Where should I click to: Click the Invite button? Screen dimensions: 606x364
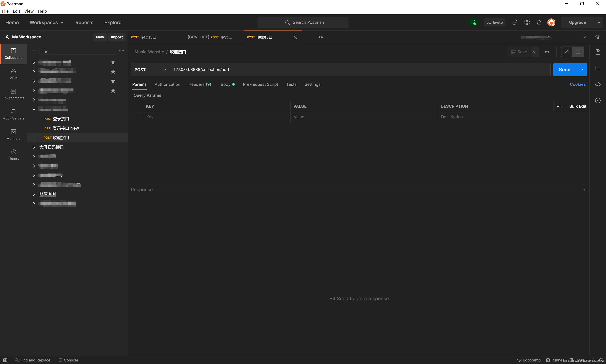[495, 23]
